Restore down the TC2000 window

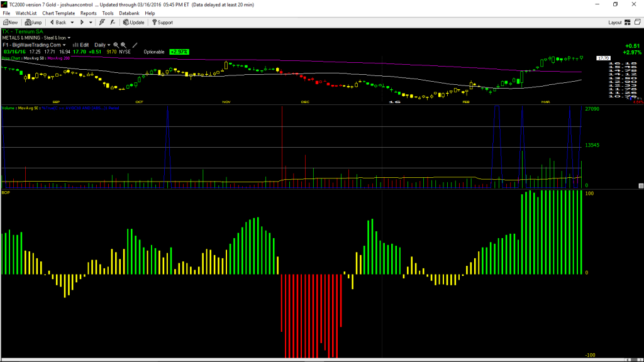[x=615, y=4]
